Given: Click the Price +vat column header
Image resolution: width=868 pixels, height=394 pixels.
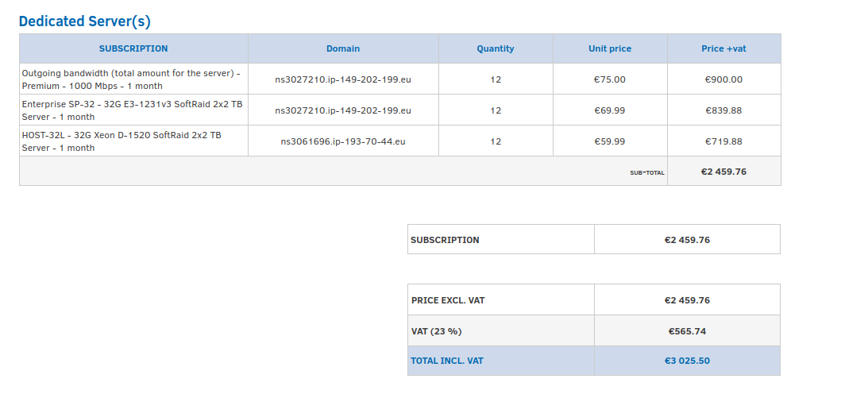Looking at the screenshot, I should click(x=724, y=48).
